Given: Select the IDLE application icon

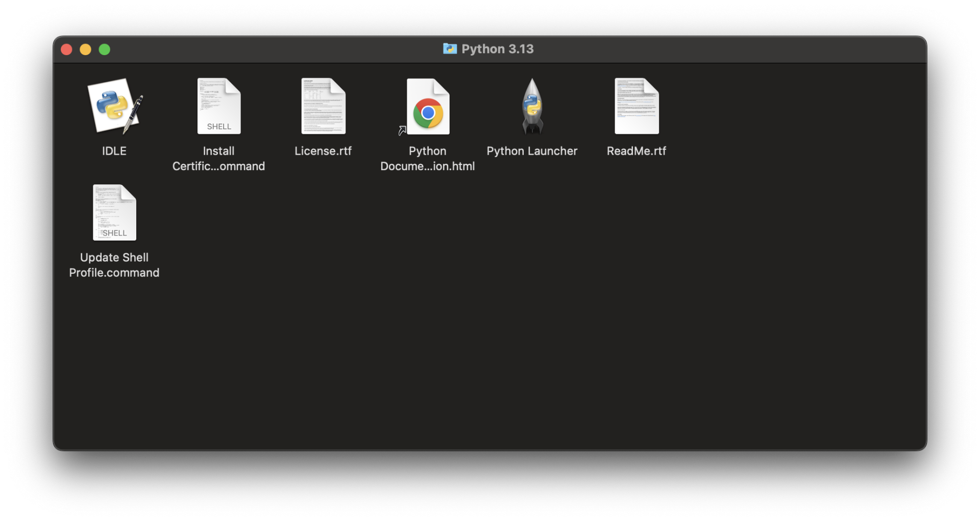Looking at the screenshot, I should [x=114, y=106].
